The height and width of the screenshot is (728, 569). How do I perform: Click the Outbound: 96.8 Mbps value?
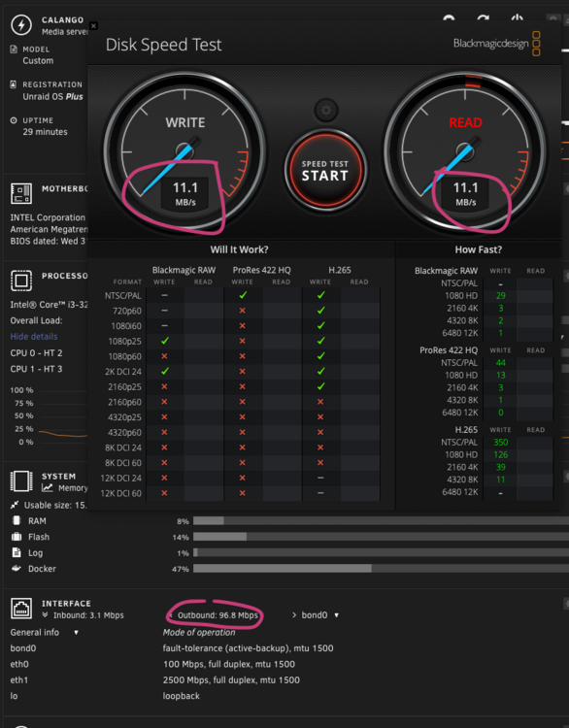coord(218,615)
